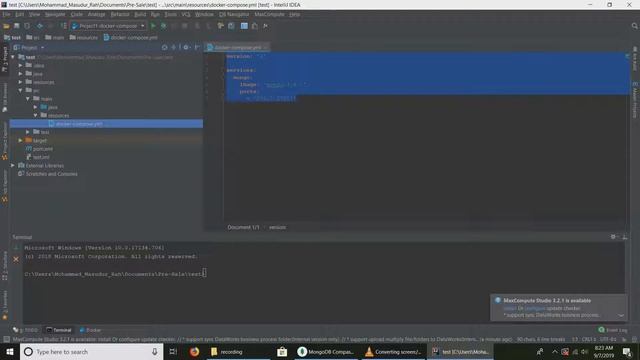Click the Event Log status icon

tap(601, 330)
